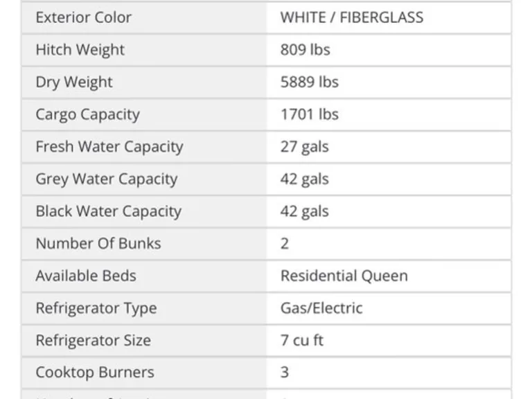
Task: Select the Residential Queen value
Action: [x=344, y=276]
